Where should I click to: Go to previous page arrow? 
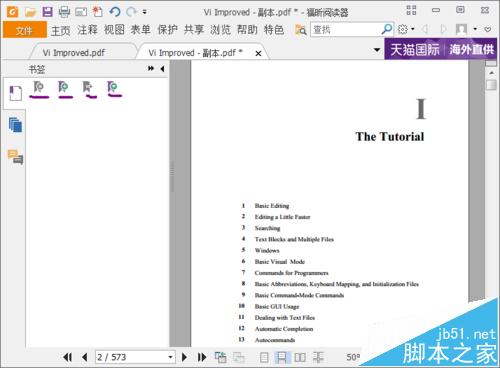click(85, 357)
